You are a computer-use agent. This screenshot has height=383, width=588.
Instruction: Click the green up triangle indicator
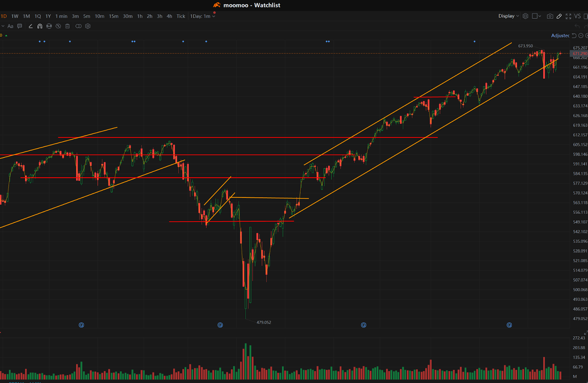[x=6, y=36]
